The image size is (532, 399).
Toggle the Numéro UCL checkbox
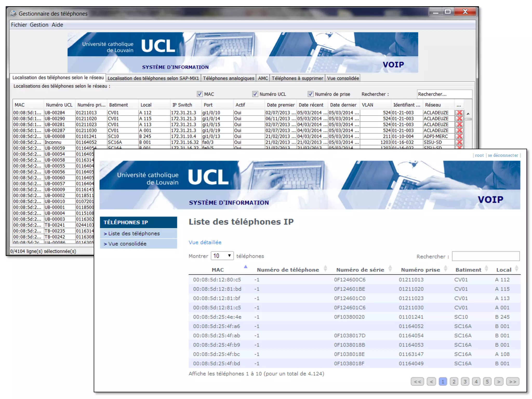coord(255,94)
